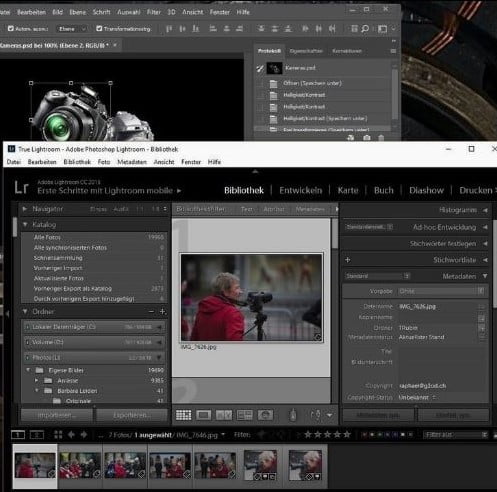
Task: Toggle Transformationsstrg. checkbox in Photoshop
Action: [x=99, y=29]
